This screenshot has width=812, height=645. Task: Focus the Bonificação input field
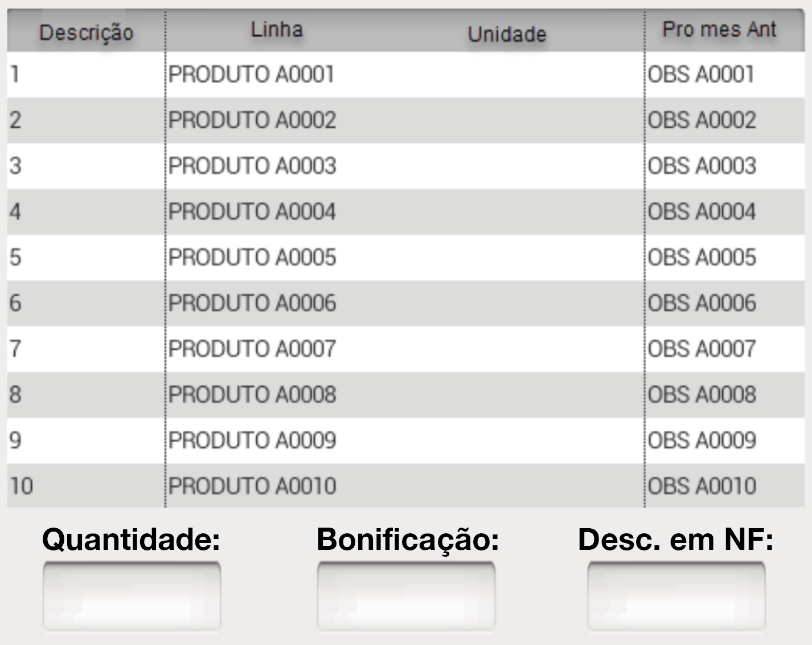[x=406, y=596]
